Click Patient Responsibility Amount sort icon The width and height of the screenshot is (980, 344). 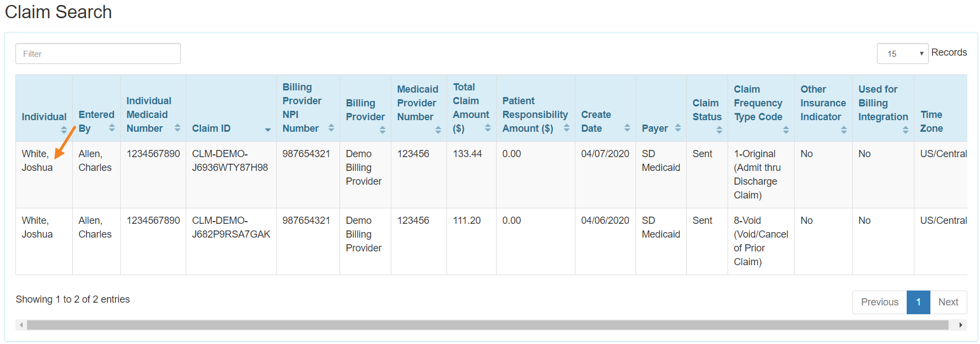[x=567, y=128]
